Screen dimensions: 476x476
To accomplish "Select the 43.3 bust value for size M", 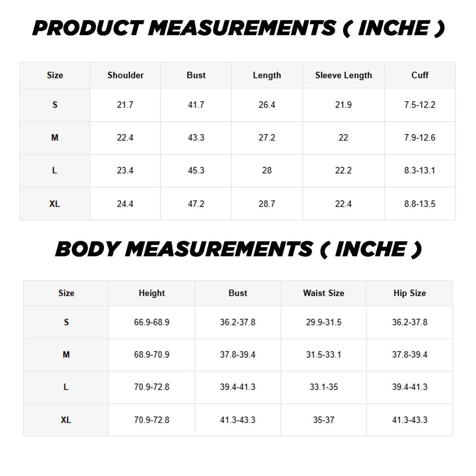I will point(196,138).
